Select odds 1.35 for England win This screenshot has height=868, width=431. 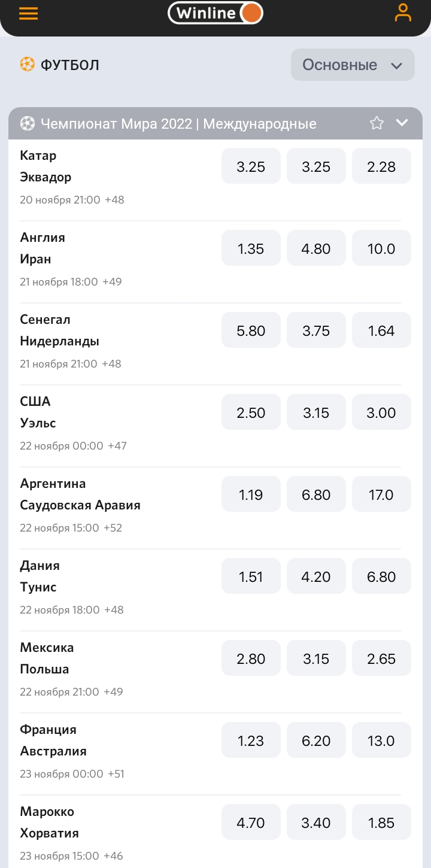click(251, 249)
